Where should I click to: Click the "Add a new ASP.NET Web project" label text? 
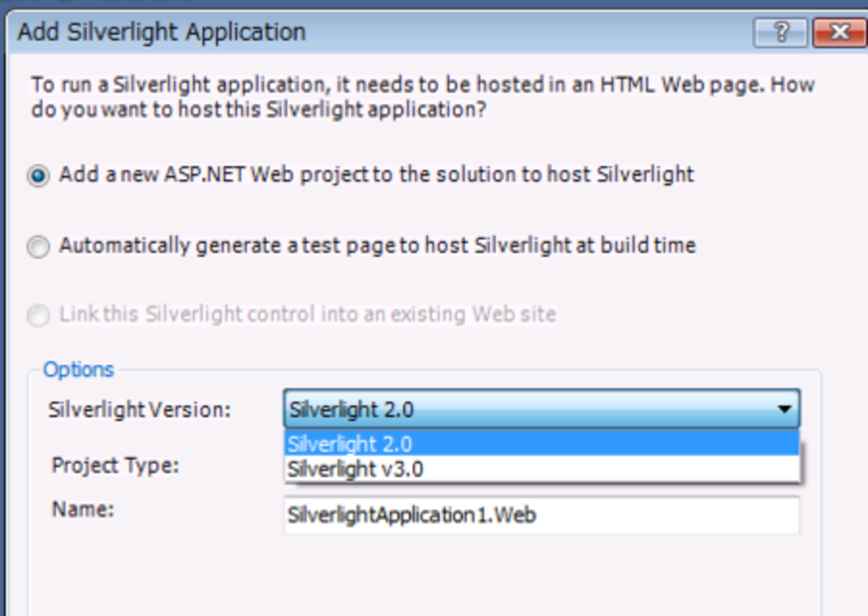tap(377, 174)
